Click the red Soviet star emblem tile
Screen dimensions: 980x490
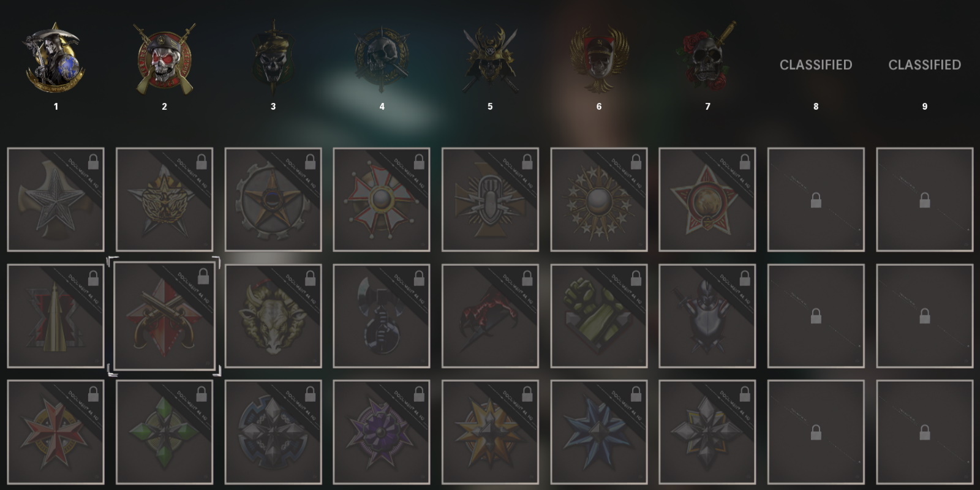[x=707, y=200]
